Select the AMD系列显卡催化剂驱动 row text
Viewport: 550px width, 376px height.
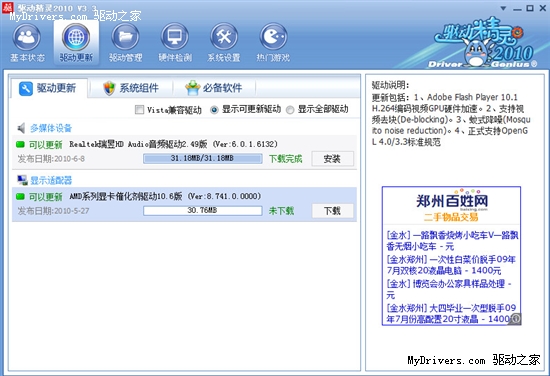click(165, 196)
